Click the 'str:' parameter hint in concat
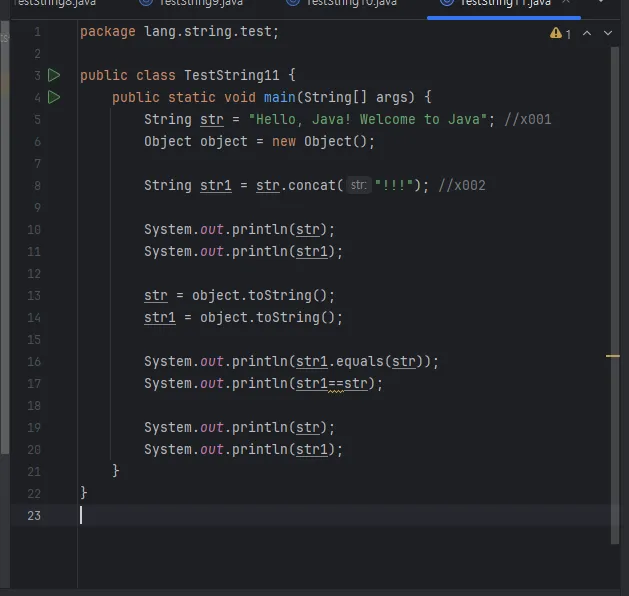This screenshot has width=629, height=596. pos(359,185)
